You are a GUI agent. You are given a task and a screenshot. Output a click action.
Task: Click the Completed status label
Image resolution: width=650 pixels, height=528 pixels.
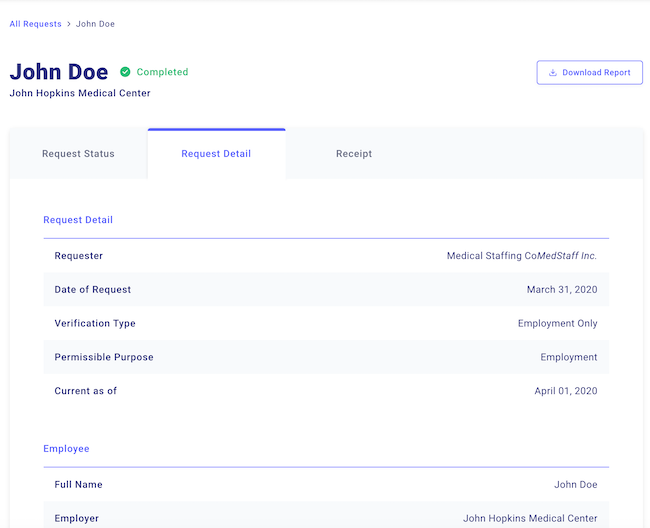pos(162,72)
